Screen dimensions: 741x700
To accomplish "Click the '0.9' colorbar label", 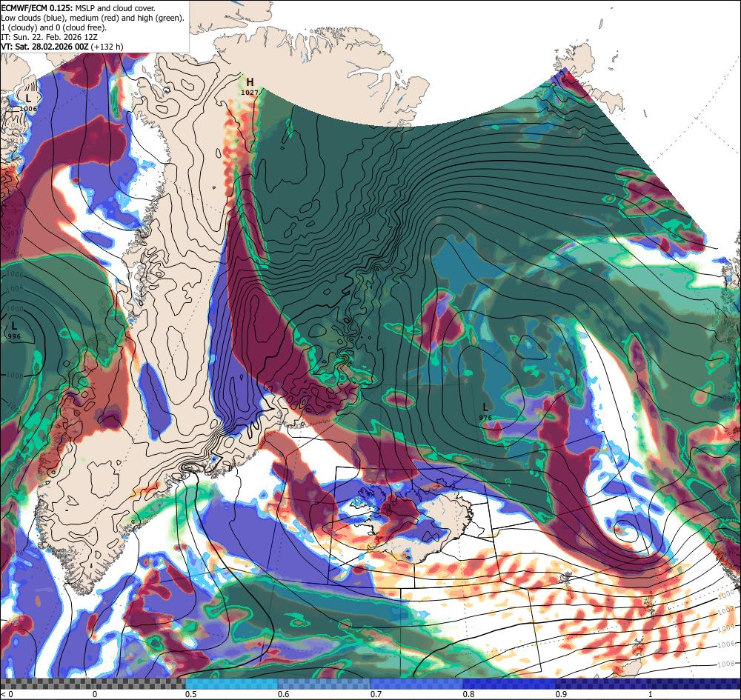I will click(x=562, y=694).
